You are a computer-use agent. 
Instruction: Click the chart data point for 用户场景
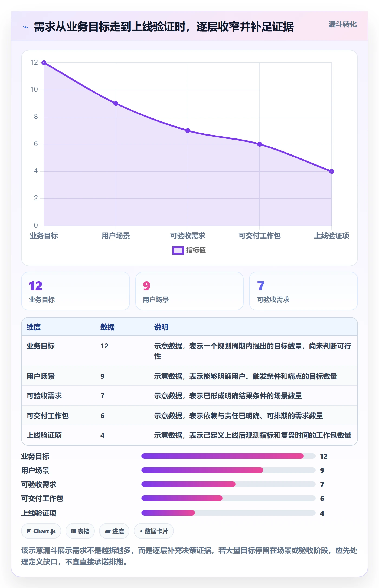tap(116, 104)
